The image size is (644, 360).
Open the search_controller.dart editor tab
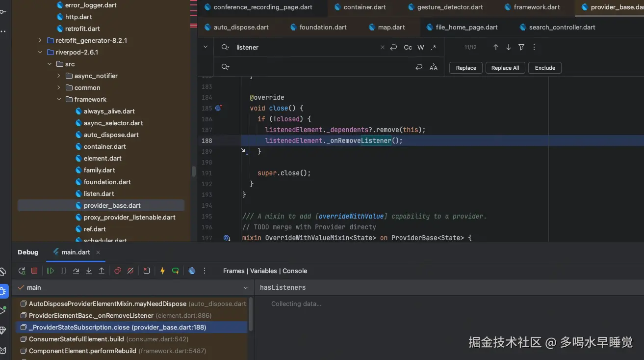[562, 27]
